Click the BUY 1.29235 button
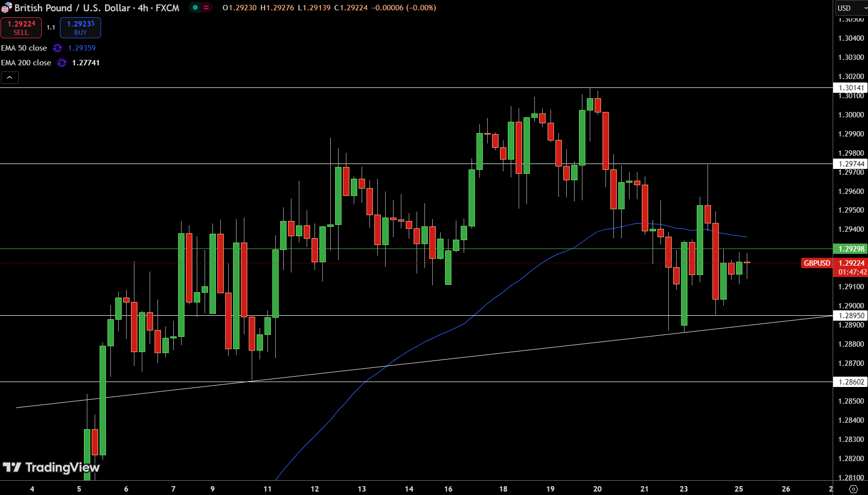Screen dimensions: 868x495 point(80,27)
